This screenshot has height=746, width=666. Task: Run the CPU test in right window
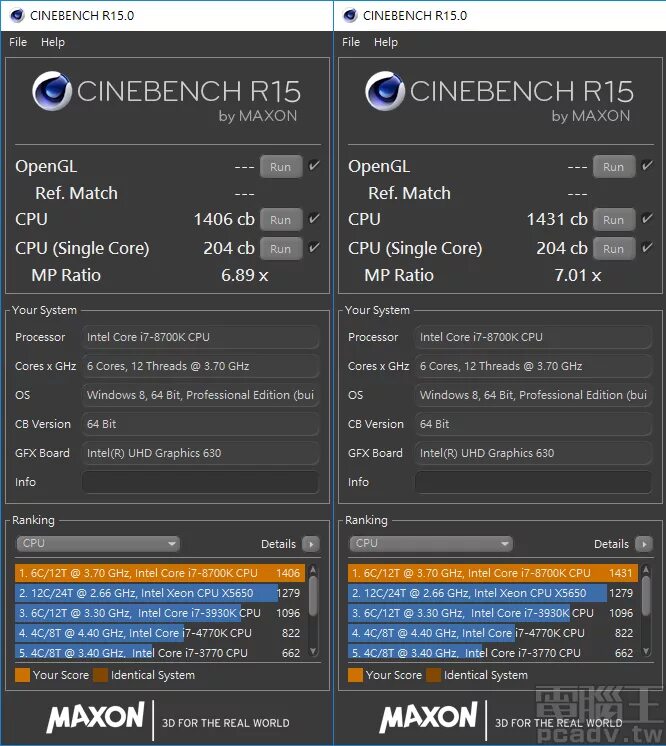(x=614, y=220)
